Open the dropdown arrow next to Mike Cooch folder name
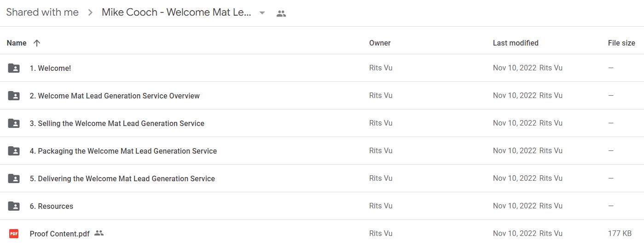 pyautogui.click(x=262, y=13)
